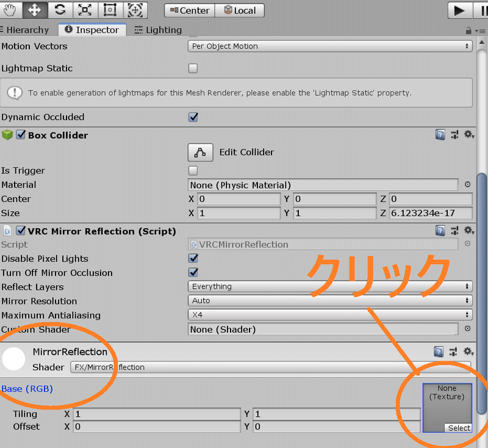Click Custom Shader None (Shader) field

(x=323, y=329)
